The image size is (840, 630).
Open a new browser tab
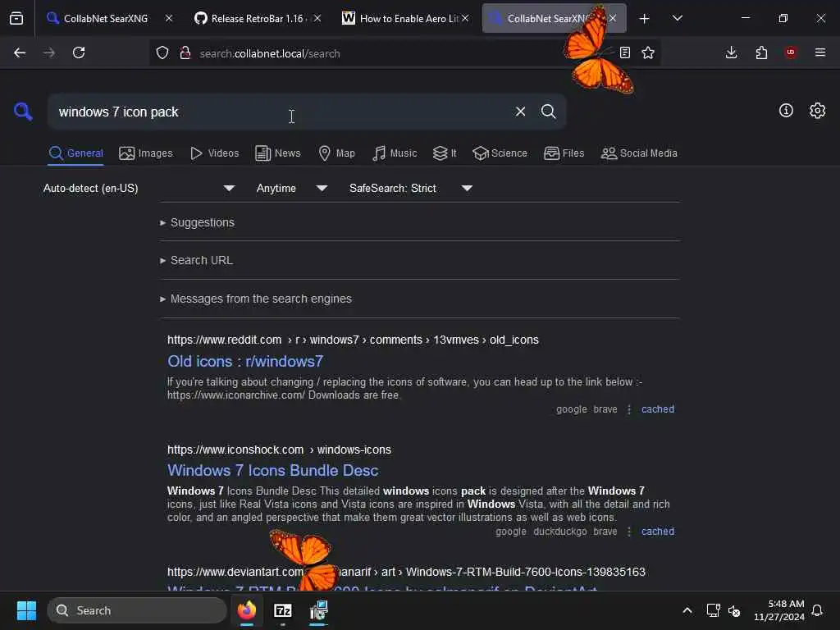tap(644, 19)
